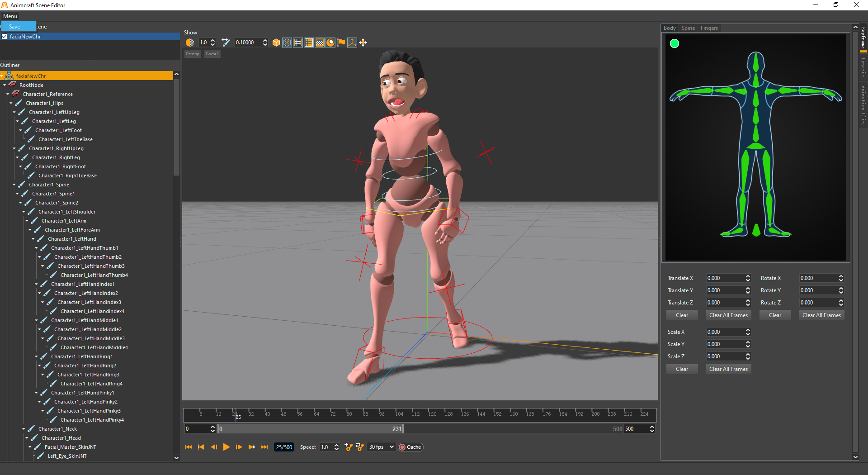This screenshot has width=868, height=475.
Task: Click the orange flag icon
Action: click(x=341, y=43)
